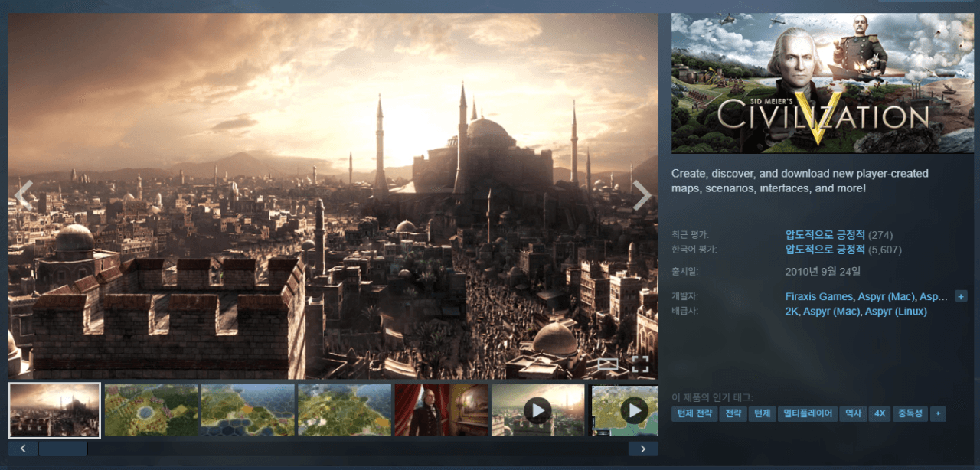Select the thumbnail showing a blue lake map
980x470 pixels.
click(151, 410)
